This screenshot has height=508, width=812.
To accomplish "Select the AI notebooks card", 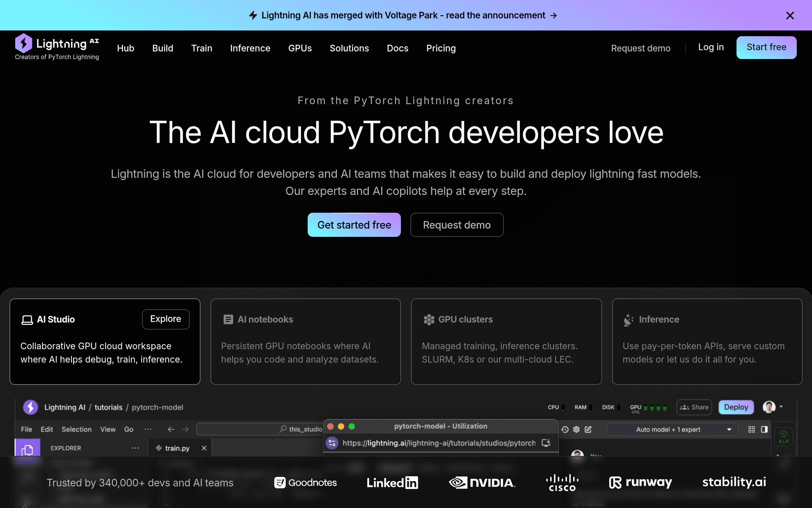I will [306, 341].
